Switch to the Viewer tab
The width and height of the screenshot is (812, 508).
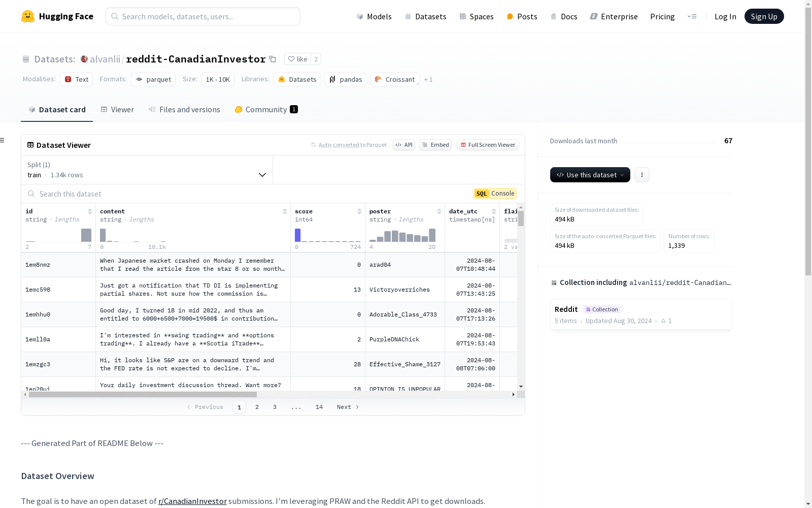117,110
